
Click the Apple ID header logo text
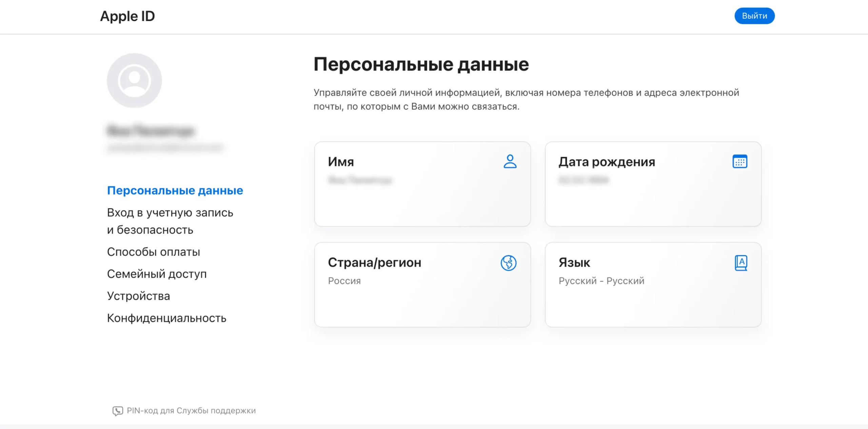127,16
